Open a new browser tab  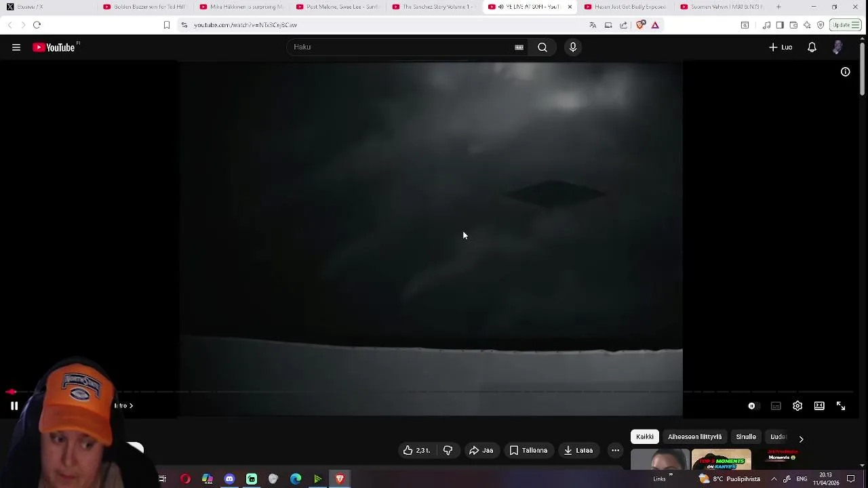click(x=778, y=7)
